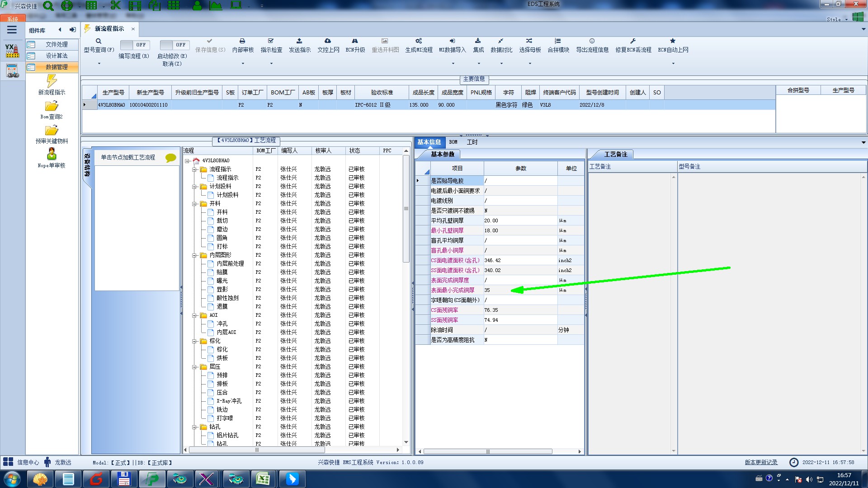Screen dimensions: 868x488
Task: Select 数据管理 in the component library
Action: click(x=57, y=67)
